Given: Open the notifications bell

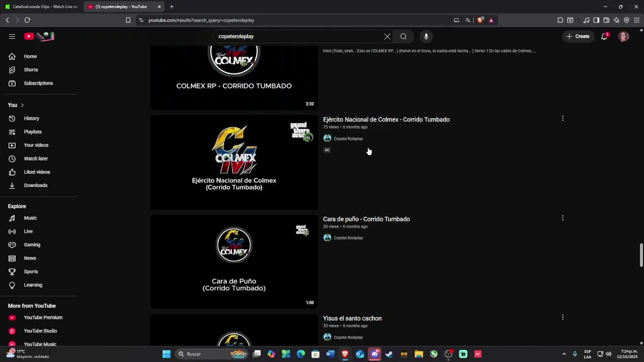Looking at the screenshot, I should click(x=604, y=36).
